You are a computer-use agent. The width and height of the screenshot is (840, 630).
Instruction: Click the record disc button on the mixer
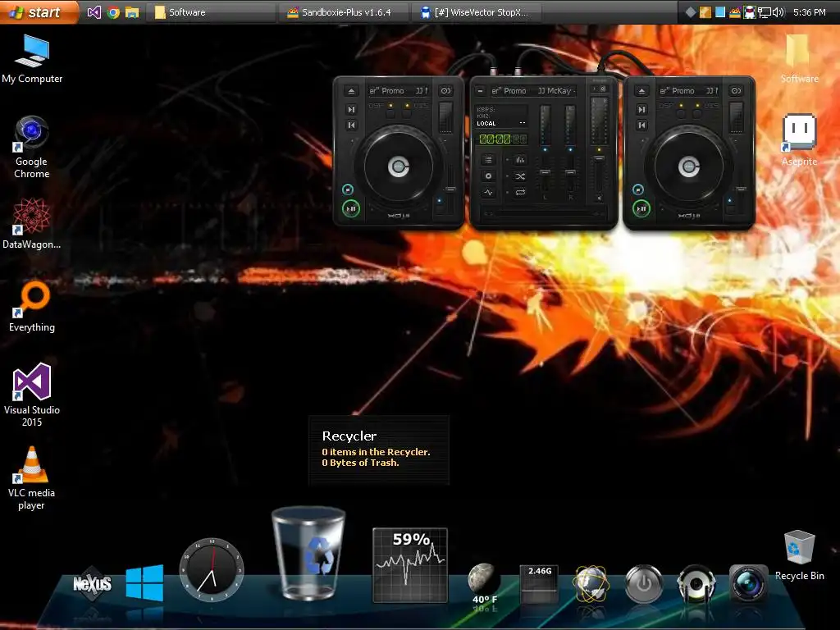pyautogui.click(x=488, y=176)
